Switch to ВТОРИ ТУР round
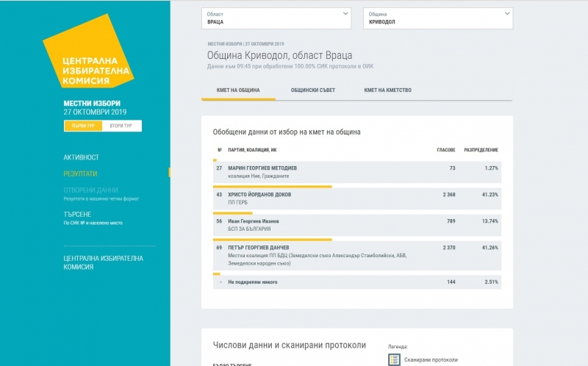Viewport: 588px width, 366px height. tap(121, 126)
